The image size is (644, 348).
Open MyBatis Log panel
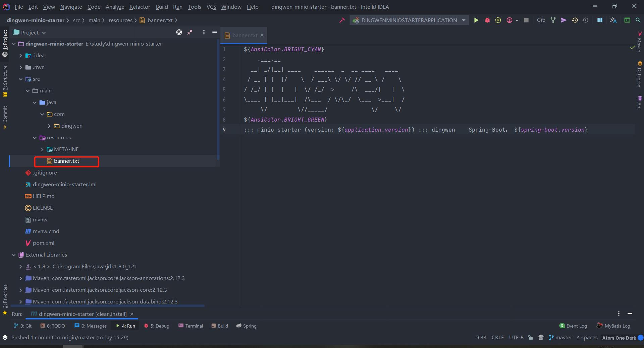pyautogui.click(x=613, y=326)
